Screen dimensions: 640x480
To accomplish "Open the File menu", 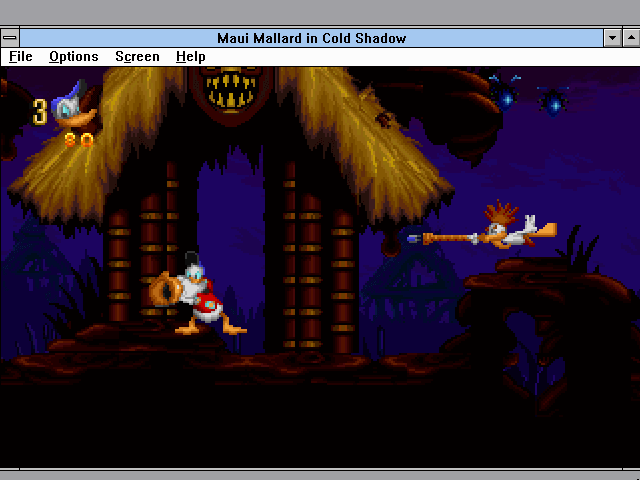I will pos(21,57).
